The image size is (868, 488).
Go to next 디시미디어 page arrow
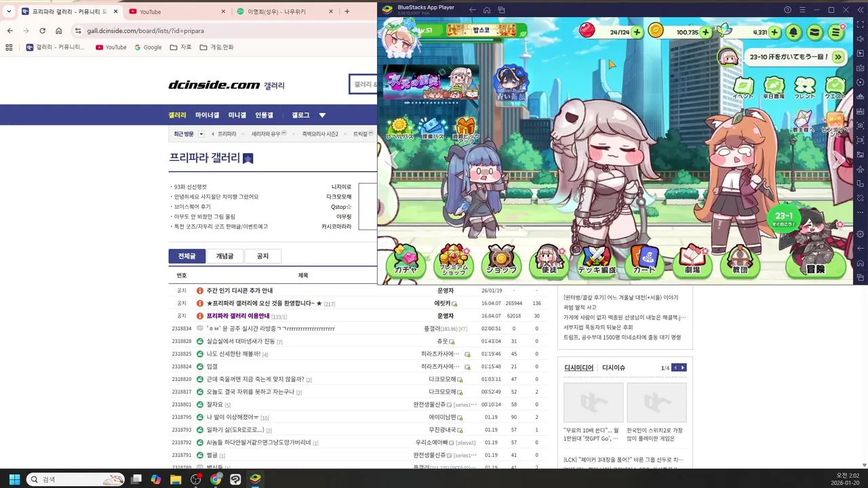coord(683,368)
